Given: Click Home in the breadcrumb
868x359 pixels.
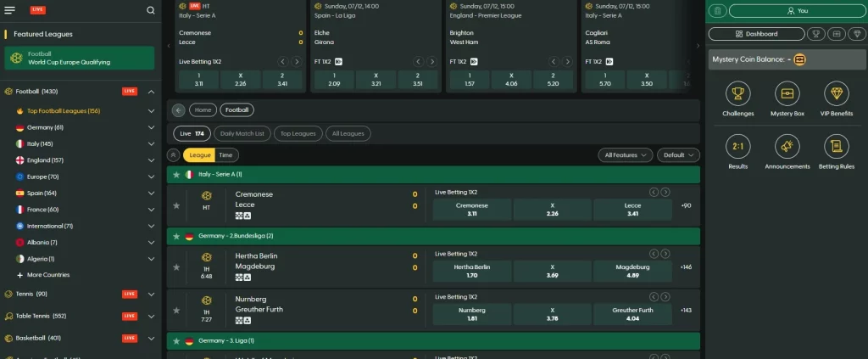Looking at the screenshot, I should tap(202, 109).
